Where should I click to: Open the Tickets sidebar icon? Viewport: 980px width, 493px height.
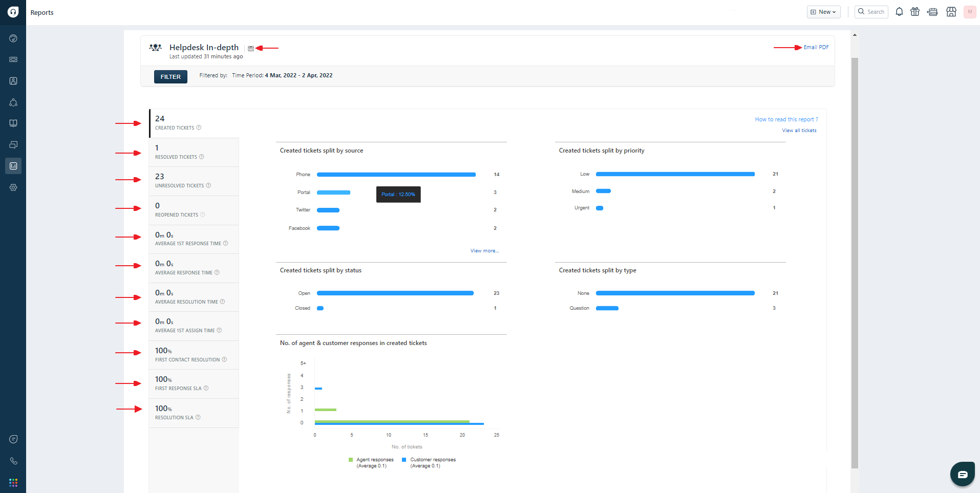[x=13, y=59]
